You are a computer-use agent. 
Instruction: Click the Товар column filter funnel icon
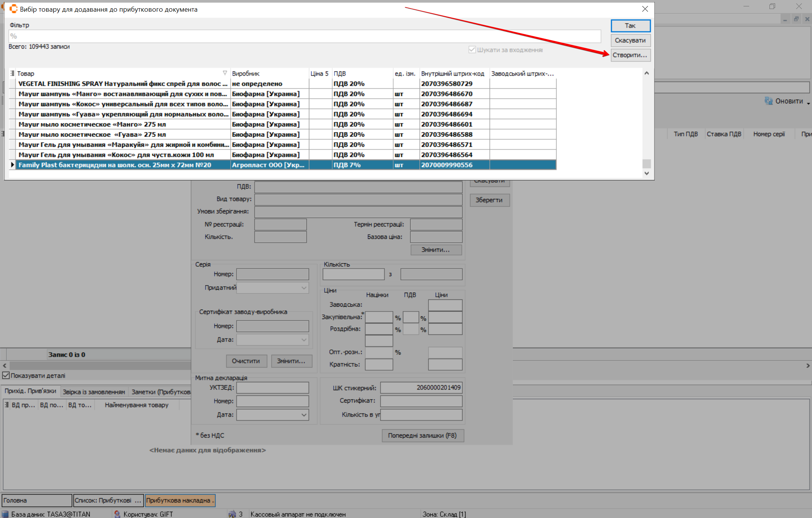[x=225, y=73]
